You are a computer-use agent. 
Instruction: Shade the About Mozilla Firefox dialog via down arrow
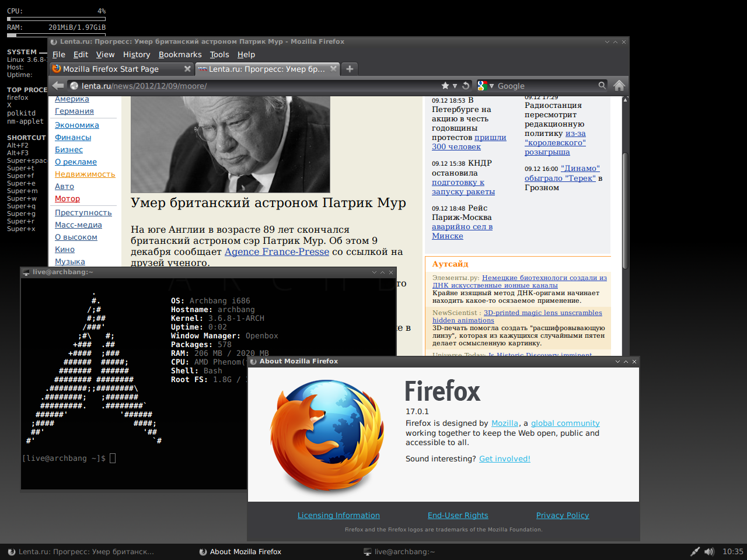617,362
